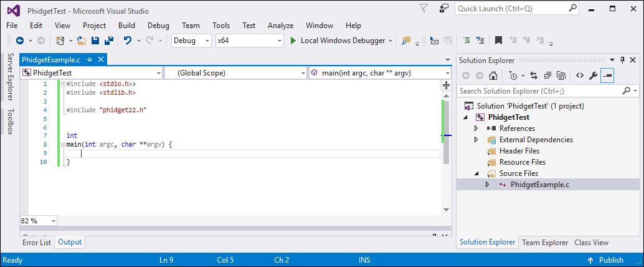Click the Solution Explorer Home icon
Viewport: 644px width, 267px height.
point(494,75)
